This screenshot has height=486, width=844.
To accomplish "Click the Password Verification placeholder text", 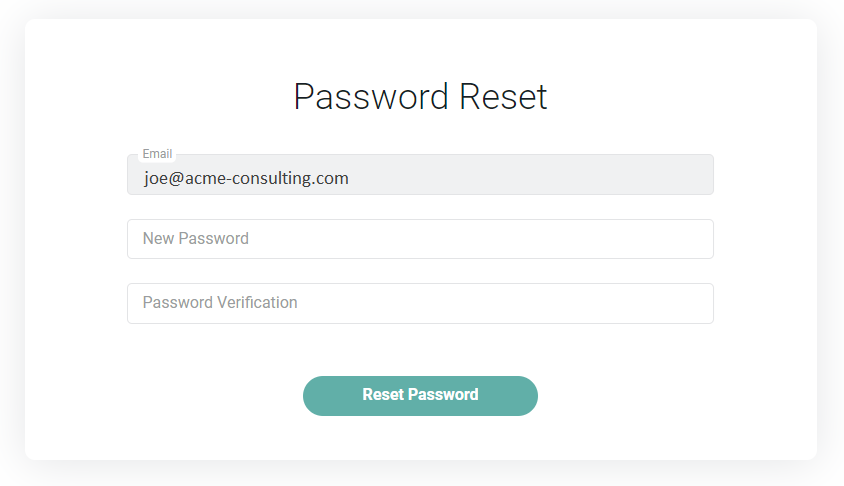I will [220, 303].
